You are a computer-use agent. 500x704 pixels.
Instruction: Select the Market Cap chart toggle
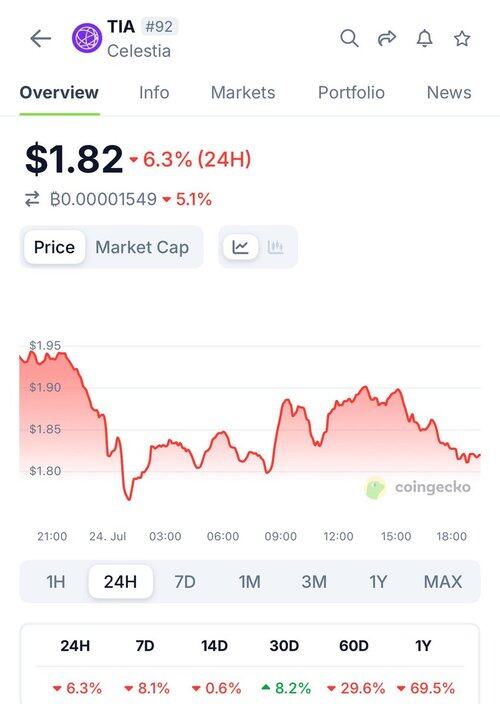[x=142, y=247]
